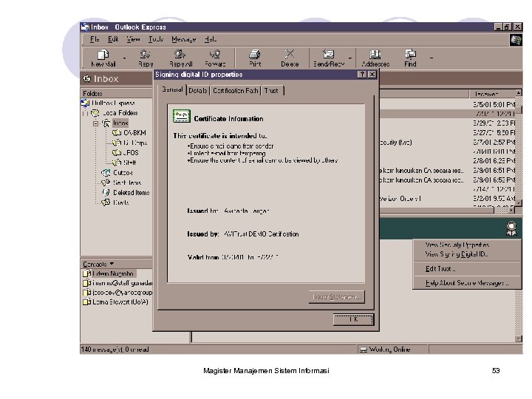
Task: Click message list horizontal scroll right arrow
Action: (x=511, y=211)
